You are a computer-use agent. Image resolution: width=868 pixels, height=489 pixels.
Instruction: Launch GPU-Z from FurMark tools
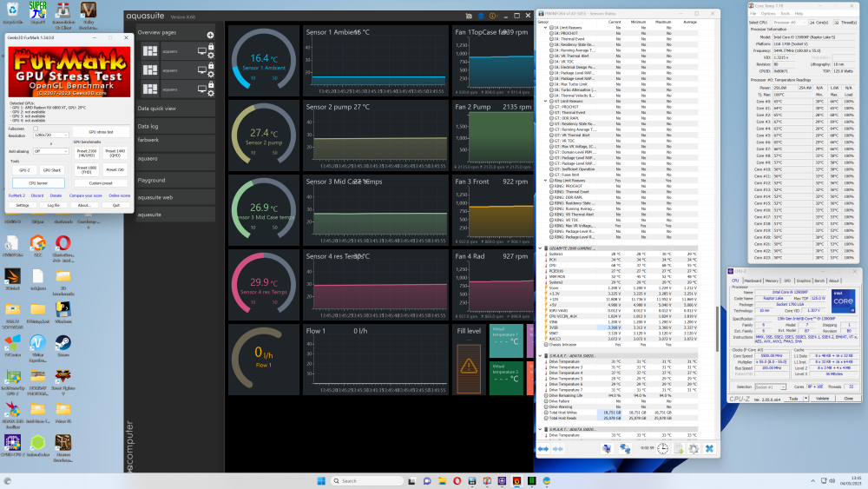[x=24, y=170]
